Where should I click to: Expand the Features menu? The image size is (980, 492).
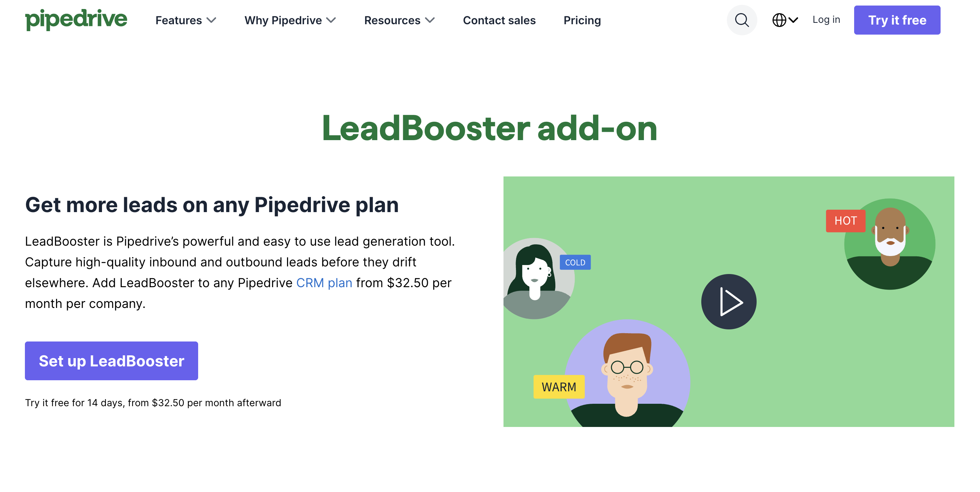pyautogui.click(x=186, y=20)
